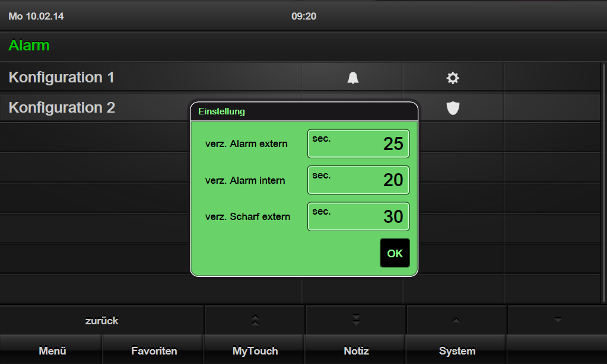Switch to the Favoriten tab
607x364 pixels.
pos(154,350)
